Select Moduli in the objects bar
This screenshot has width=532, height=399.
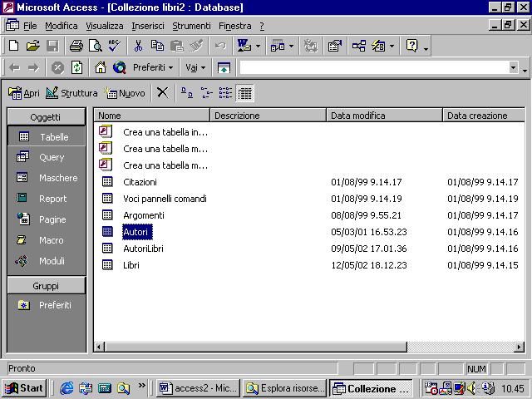click(47, 261)
